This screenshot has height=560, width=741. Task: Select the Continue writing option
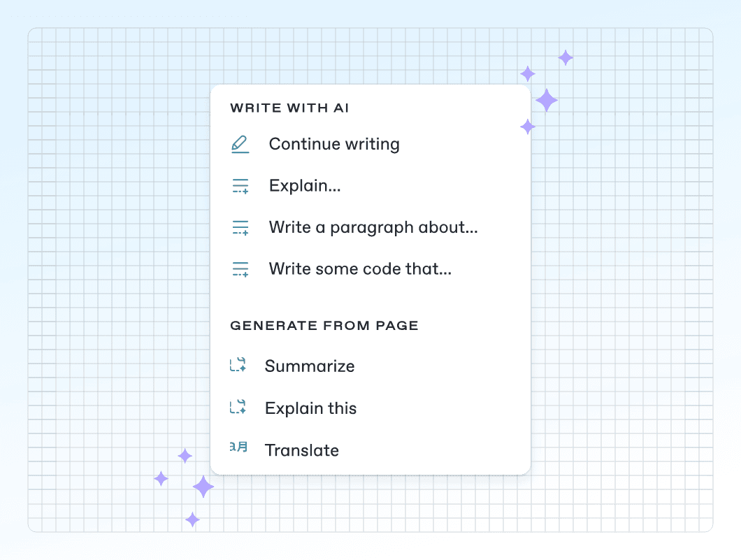click(x=334, y=145)
